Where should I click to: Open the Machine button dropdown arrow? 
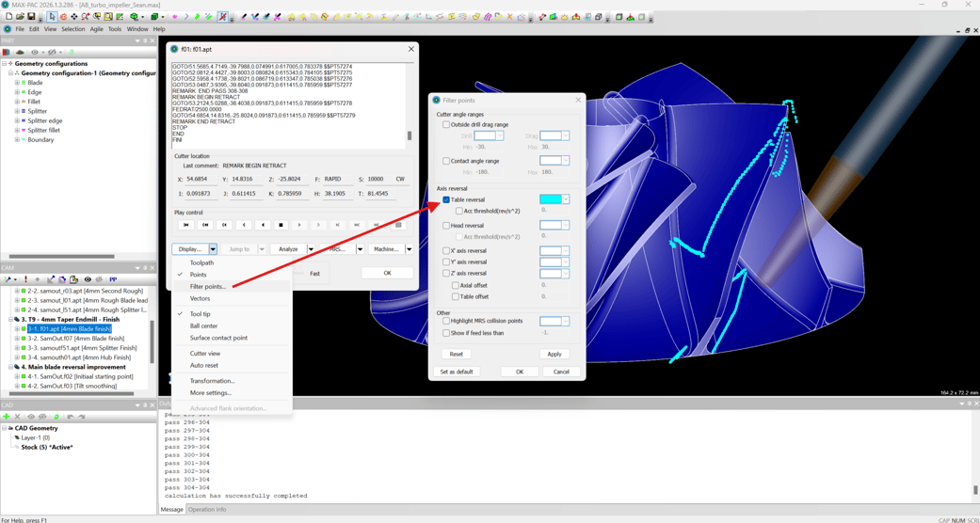[409, 248]
